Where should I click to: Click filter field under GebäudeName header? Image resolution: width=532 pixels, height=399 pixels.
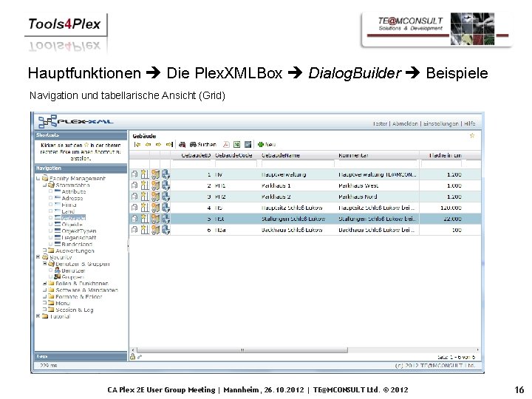click(x=298, y=164)
